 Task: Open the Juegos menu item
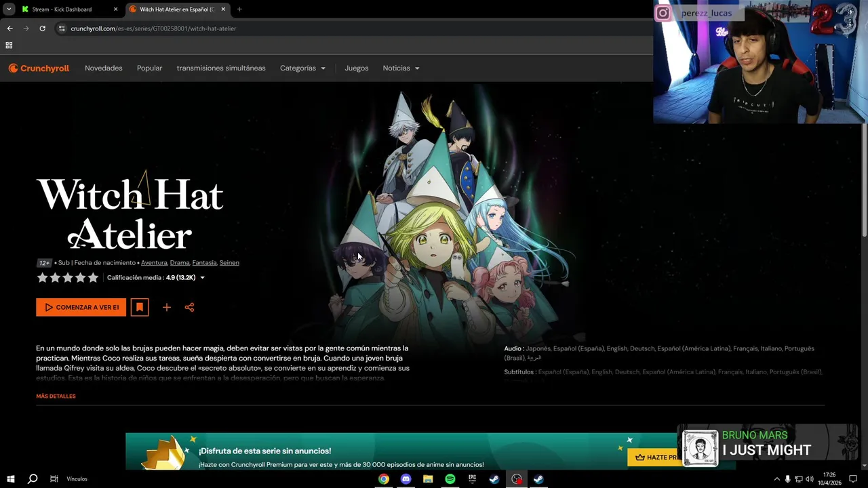pos(357,68)
